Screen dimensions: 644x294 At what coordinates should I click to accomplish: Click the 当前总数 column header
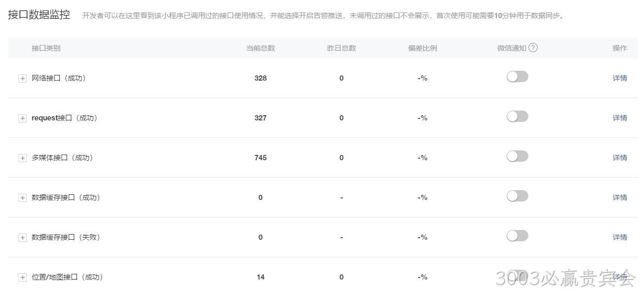pyautogui.click(x=261, y=48)
